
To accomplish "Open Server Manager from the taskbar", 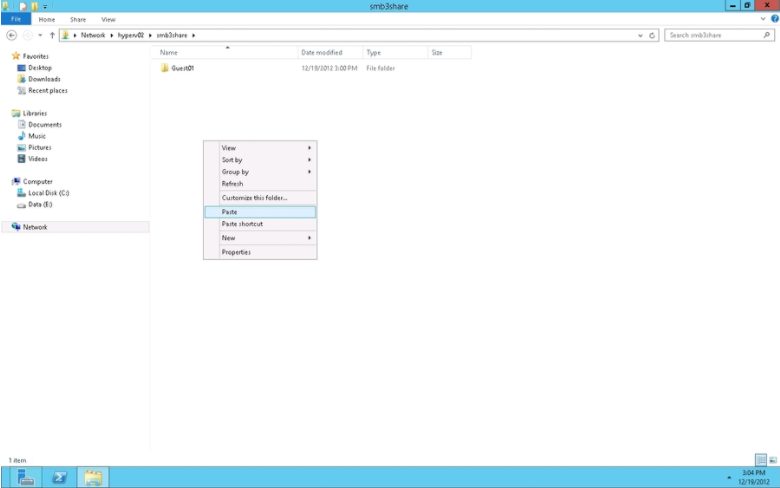I will 25,478.
